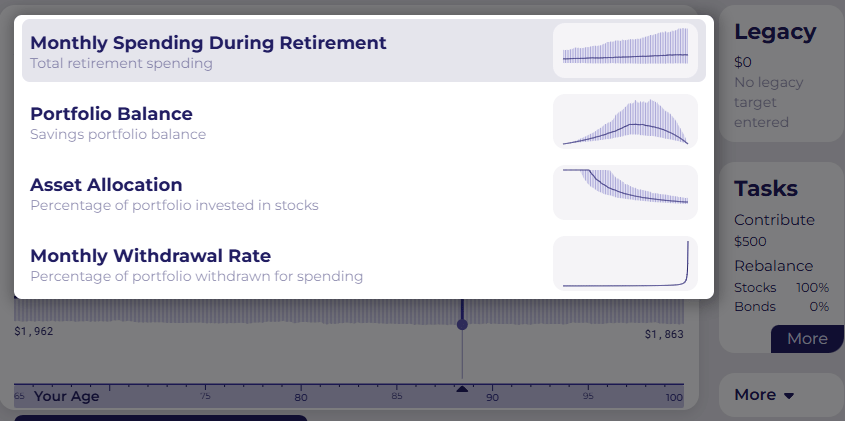
Task: Select the Contribute $500 task
Action: click(x=774, y=230)
